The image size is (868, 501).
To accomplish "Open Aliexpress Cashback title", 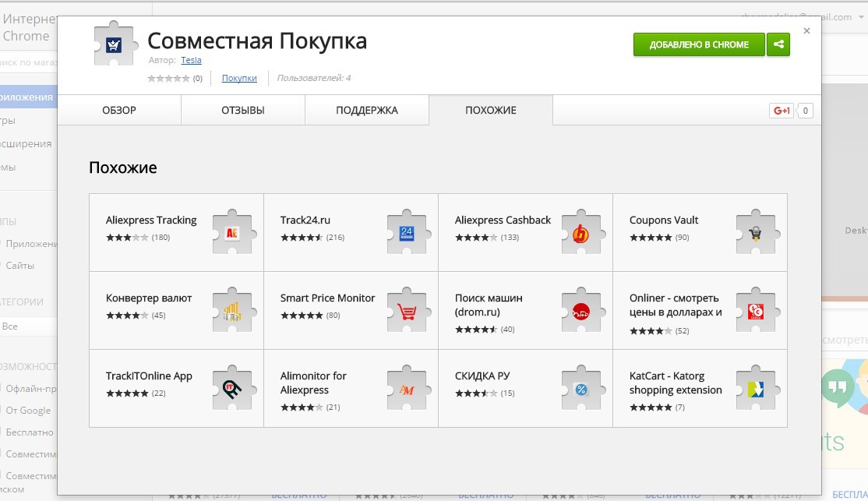I will point(503,220).
